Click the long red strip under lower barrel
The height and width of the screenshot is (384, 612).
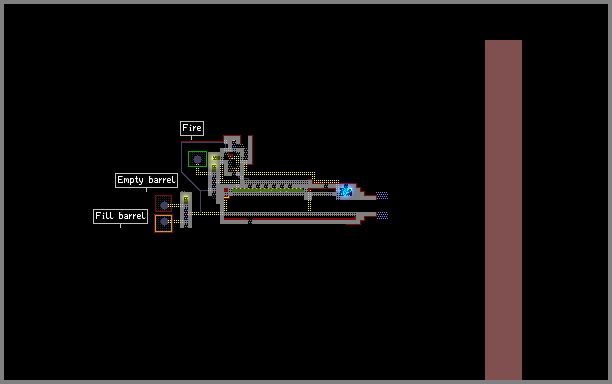tap(291, 220)
